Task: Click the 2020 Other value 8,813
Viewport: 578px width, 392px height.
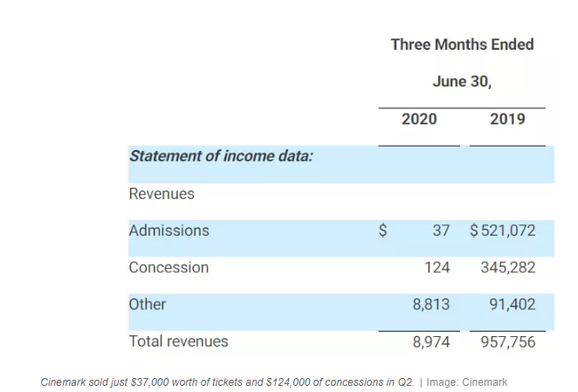Action: click(430, 305)
